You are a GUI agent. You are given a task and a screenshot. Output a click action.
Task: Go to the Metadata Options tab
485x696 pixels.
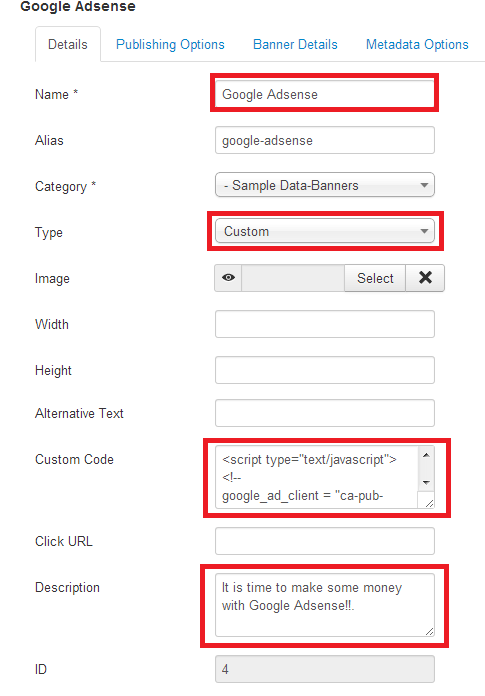(x=417, y=44)
